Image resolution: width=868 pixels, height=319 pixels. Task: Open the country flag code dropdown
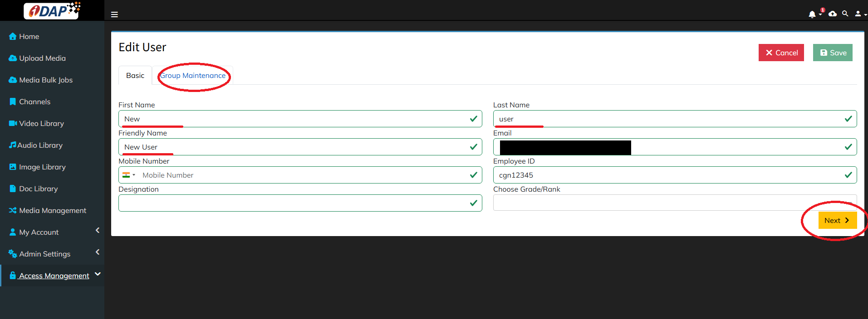(129, 175)
